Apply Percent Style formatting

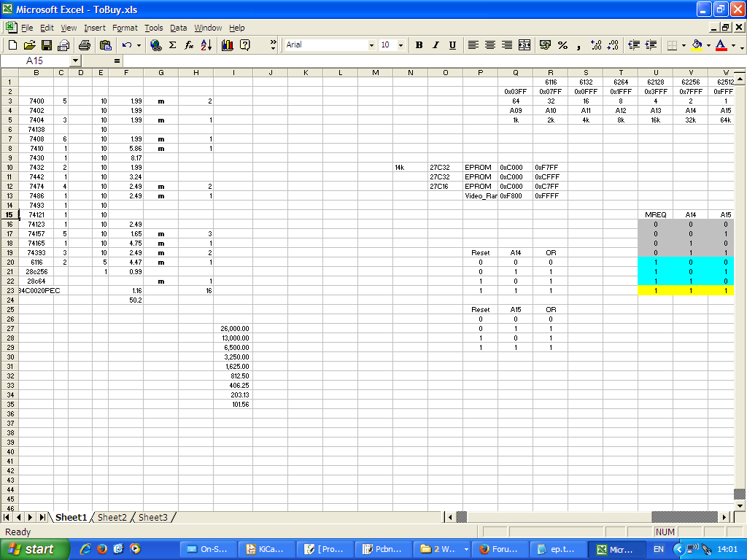tap(562, 45)
